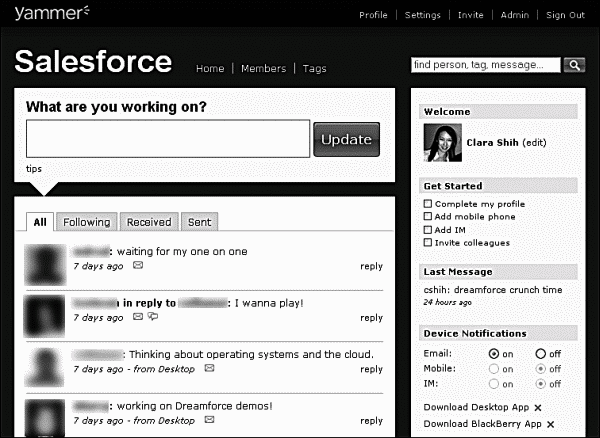Image resolution: width=600 pixels, height=438 pixels.
Task: Click the magnifier search button
Action: (x=574, y=65)
